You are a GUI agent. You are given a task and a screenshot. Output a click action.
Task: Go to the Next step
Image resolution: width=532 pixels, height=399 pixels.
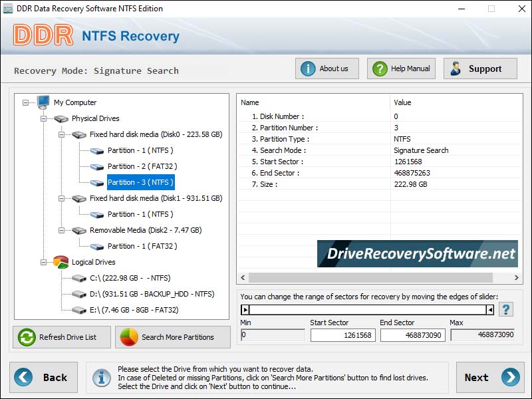click(x=490, y=377)
